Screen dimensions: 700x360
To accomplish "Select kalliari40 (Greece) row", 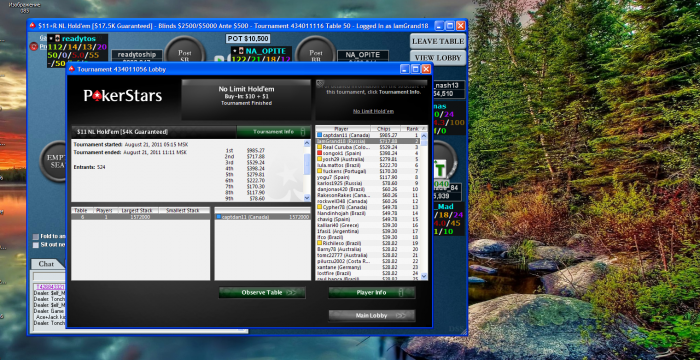I will tap(368, 225).
